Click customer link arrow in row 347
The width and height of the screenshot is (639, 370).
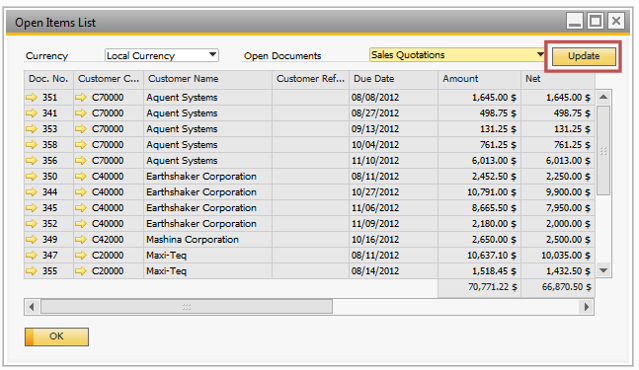81,255
